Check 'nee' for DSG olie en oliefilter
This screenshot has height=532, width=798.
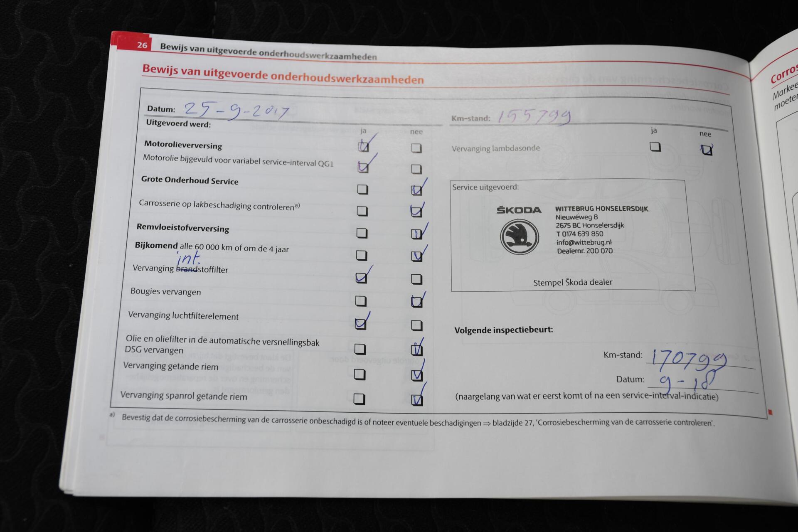tap(417, 350)
